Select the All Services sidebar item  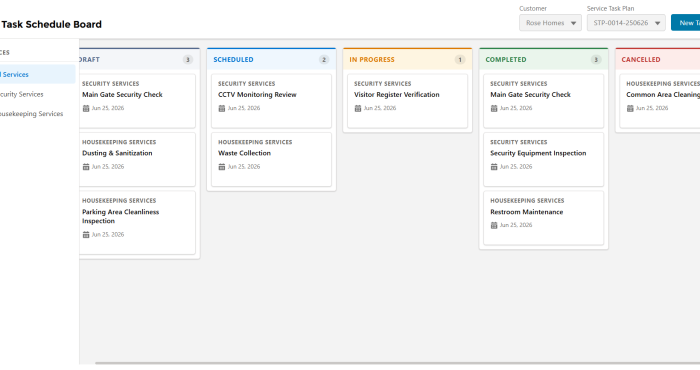pyautogui.click(x=38, y=74)
